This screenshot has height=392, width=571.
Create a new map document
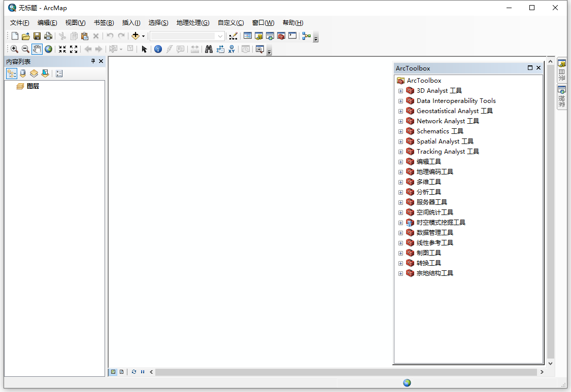pos(15,36)
